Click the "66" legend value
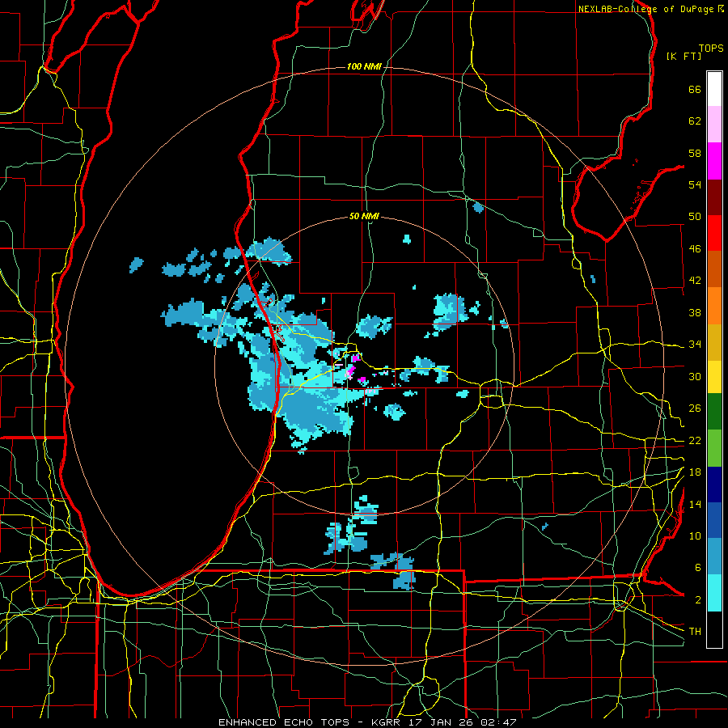The image size is (728, 728). tap(695, 90)
